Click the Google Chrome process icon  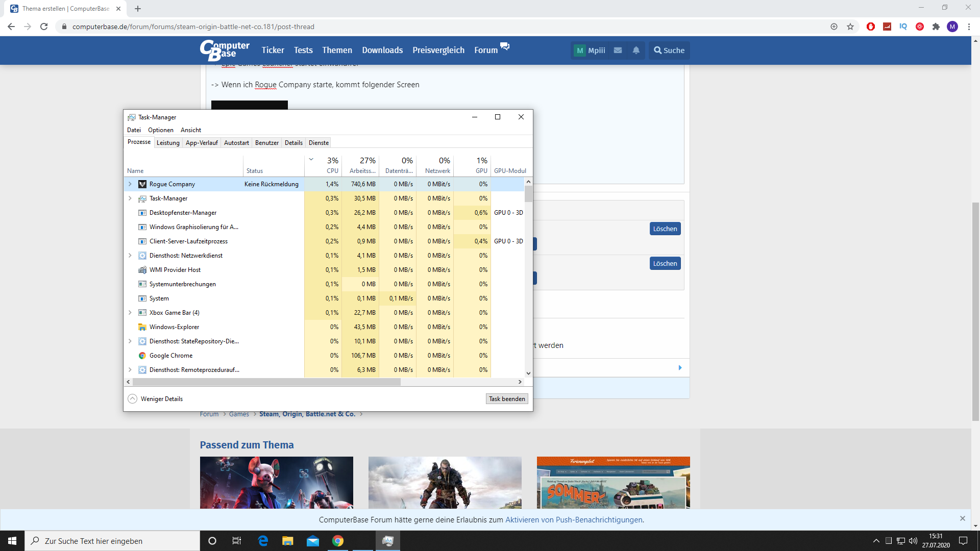click(142, 356)
